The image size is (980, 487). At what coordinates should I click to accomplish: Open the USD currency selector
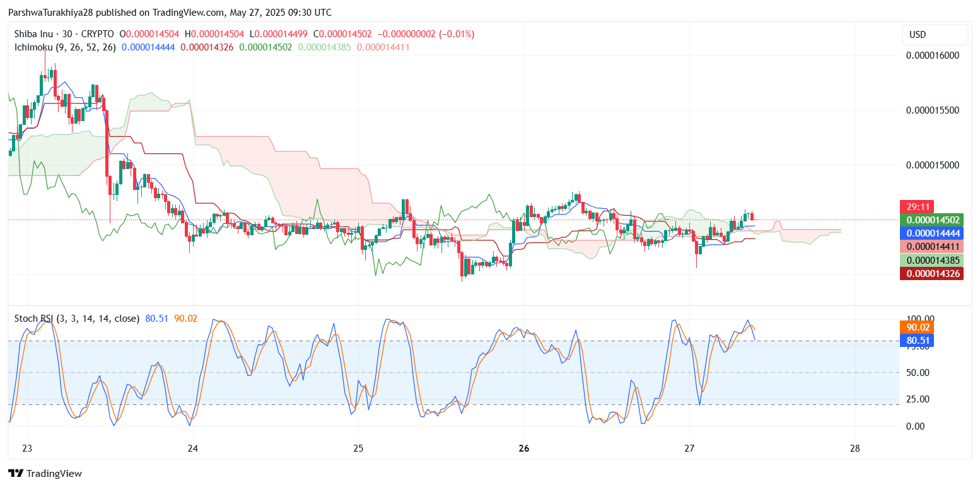click(x=935, y=34)
